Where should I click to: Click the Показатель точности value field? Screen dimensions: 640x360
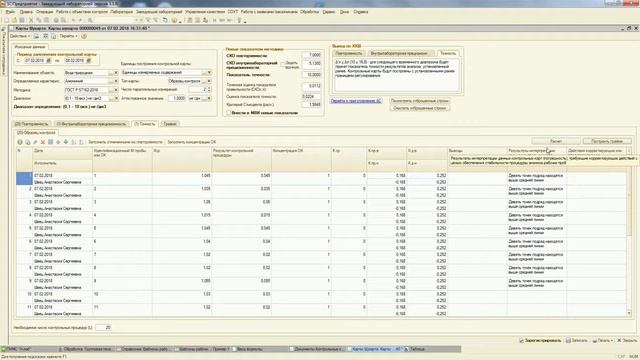tap(312, 75)
